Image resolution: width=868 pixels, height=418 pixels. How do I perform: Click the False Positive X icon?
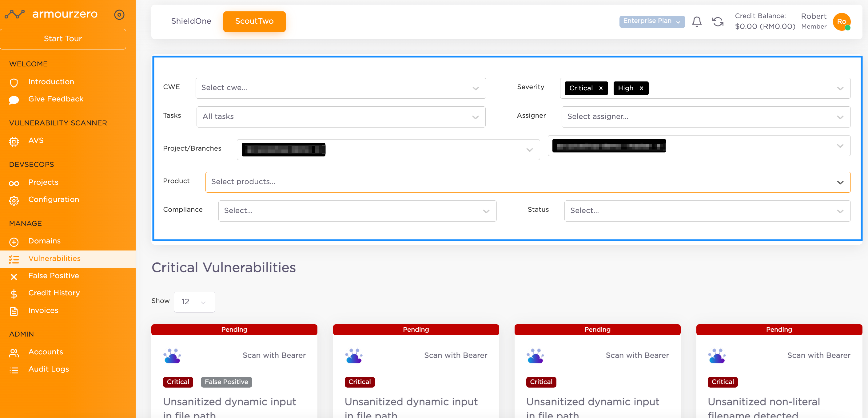pyautogui.click(x=14, y=277)
